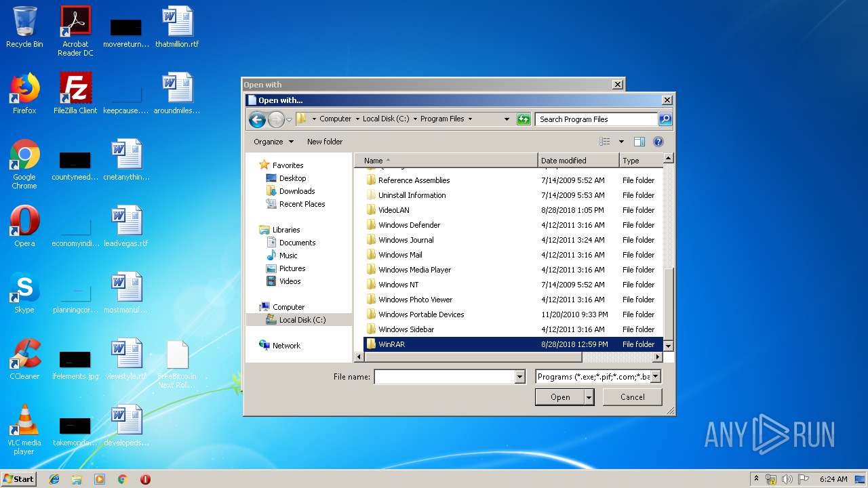Click the Back navigation arrow button
The width and height of the screenshot is (868, 488).
pos(257,120)
